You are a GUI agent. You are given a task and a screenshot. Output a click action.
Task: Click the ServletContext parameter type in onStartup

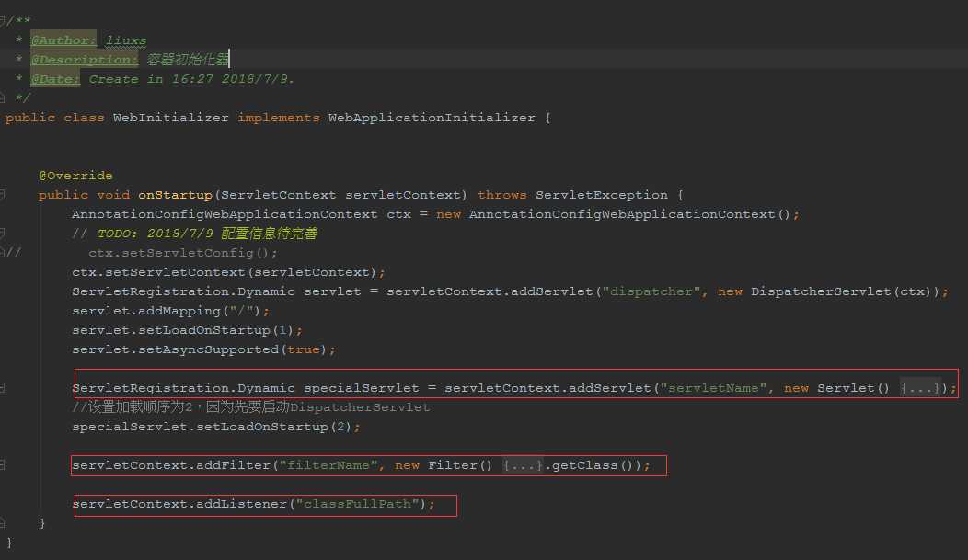pyautogui.click(x=279, y=195)
